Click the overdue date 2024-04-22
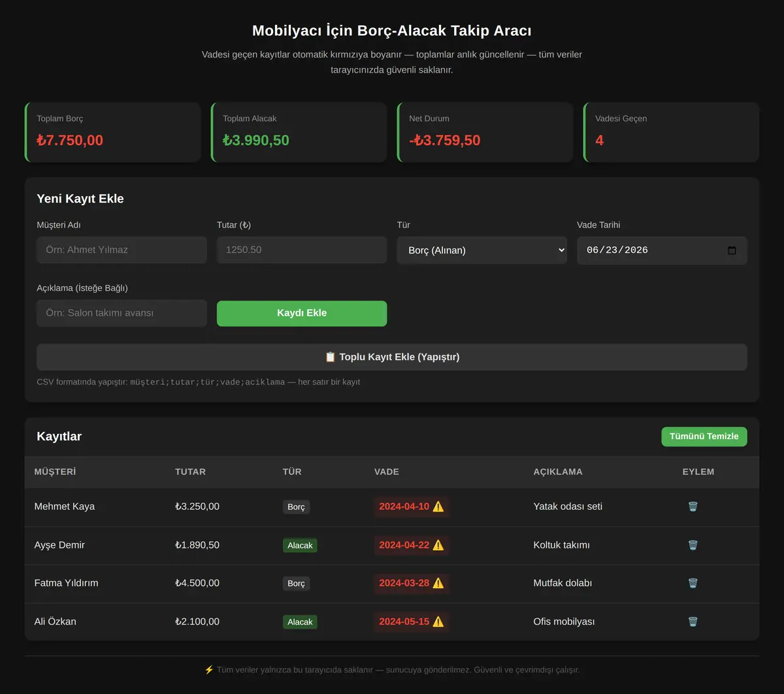 click(x=404, y=545)
